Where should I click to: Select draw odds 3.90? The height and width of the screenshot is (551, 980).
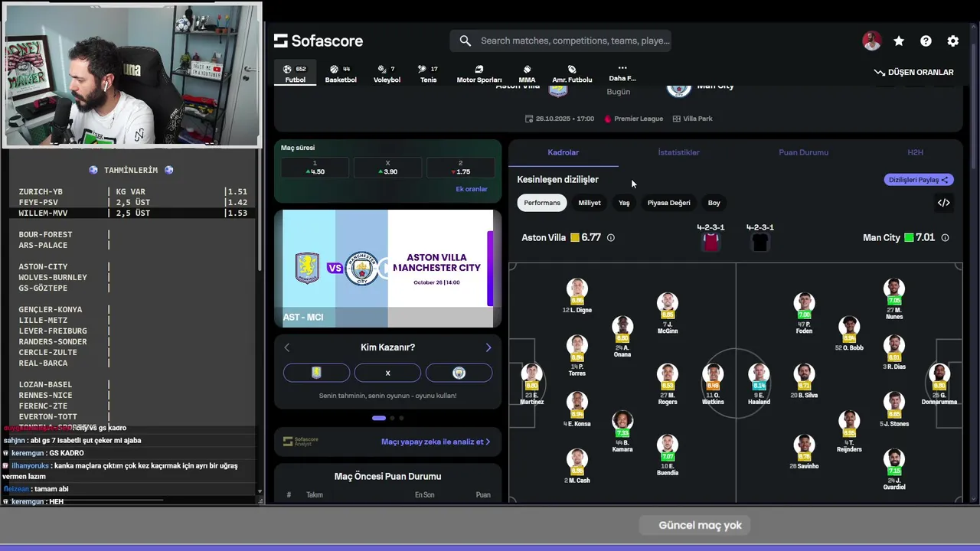(x=387, y=168)
